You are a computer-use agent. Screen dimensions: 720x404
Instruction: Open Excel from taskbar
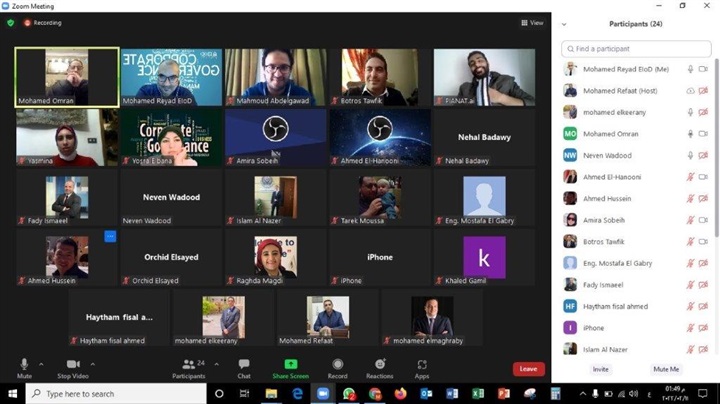[x=478, y=394]
